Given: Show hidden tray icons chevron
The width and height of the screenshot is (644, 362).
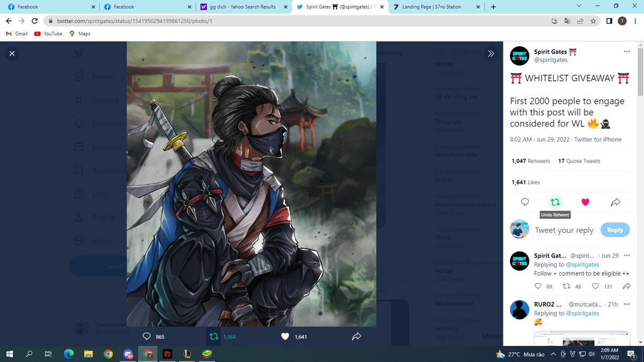Looking at the screenshot, I should (554, 354).
